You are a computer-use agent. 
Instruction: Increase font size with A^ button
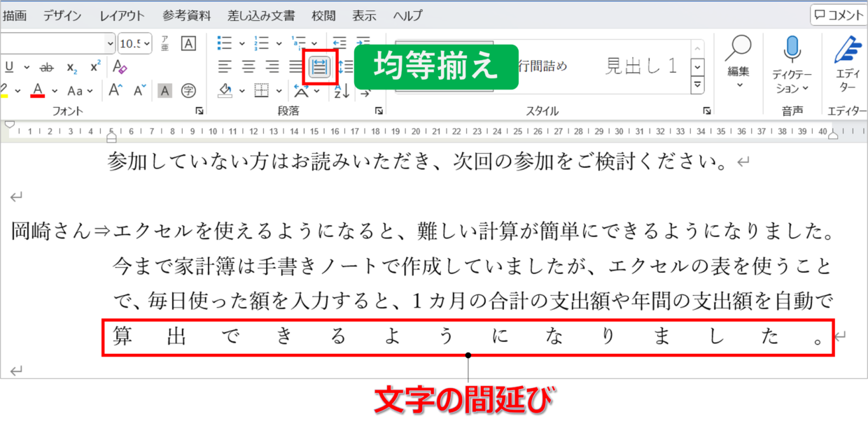(116, 90)
